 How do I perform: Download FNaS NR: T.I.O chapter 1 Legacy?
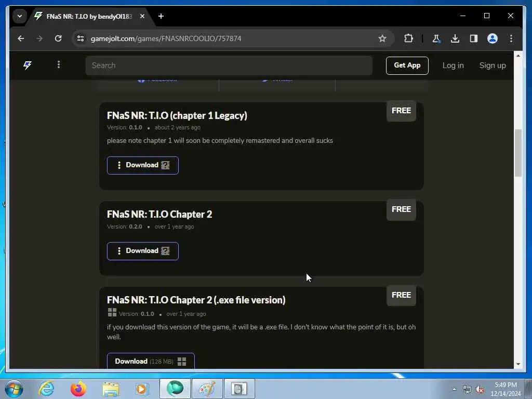click(x=143, y=165)
